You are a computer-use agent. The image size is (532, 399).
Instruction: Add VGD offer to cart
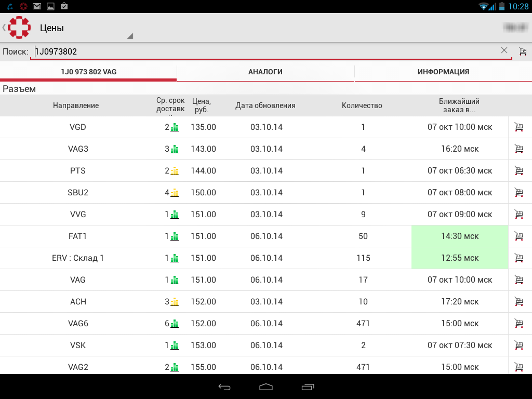(x=518, y=127)
